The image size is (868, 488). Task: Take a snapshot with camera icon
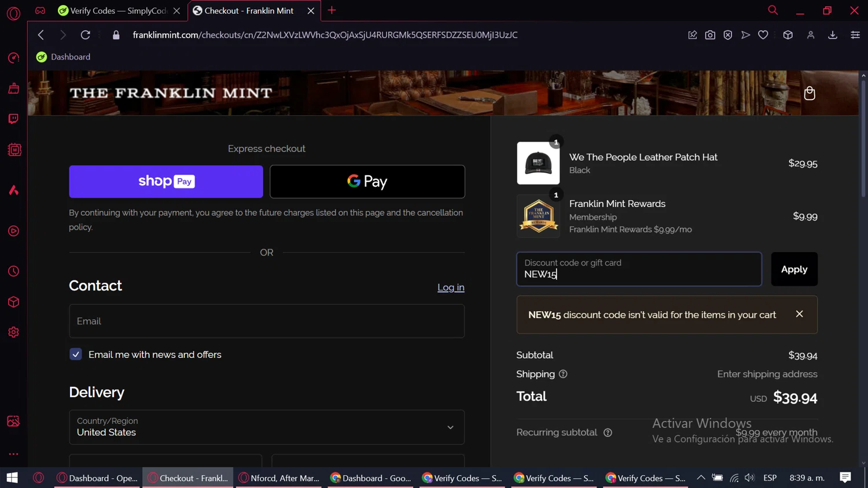pos(710,35)
